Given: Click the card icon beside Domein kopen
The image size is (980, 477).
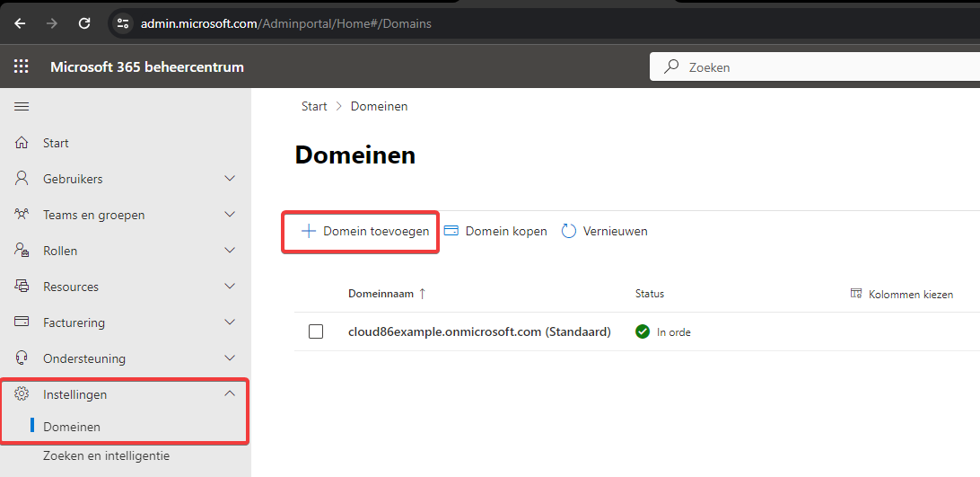Looking at the screenshot, I should click(451, 230).
